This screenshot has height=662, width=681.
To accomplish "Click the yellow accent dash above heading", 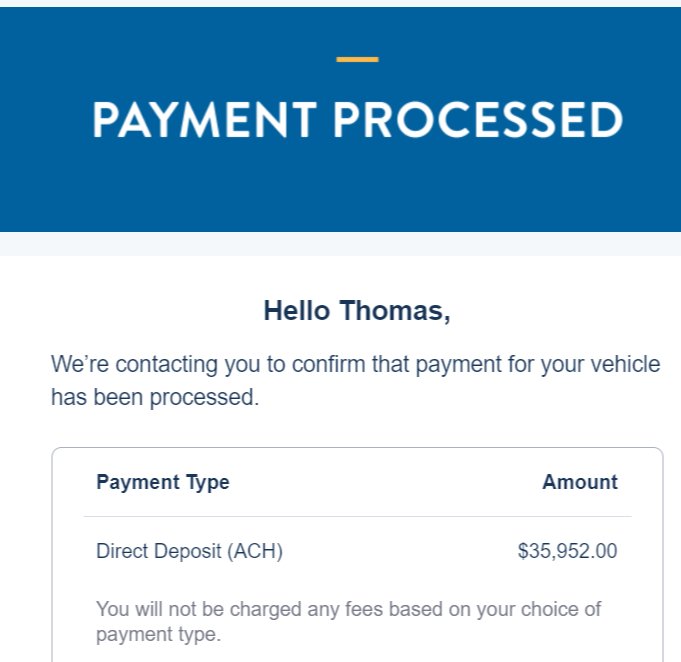I will click(x=357, y=60).
